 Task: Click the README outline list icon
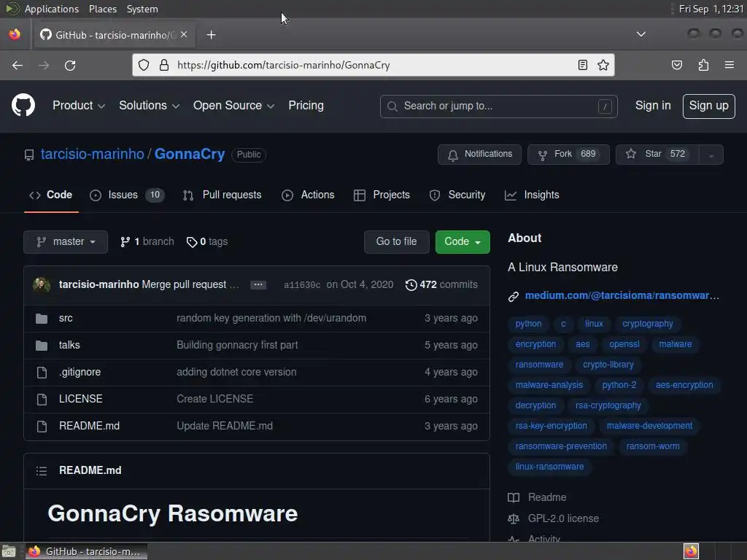click(42, 471)
